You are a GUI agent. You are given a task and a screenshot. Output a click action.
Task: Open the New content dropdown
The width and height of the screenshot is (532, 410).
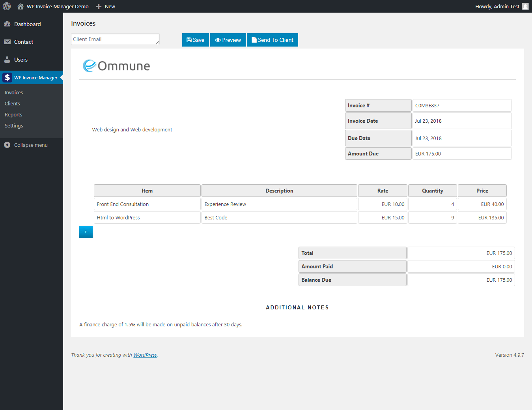pos(106,6)
